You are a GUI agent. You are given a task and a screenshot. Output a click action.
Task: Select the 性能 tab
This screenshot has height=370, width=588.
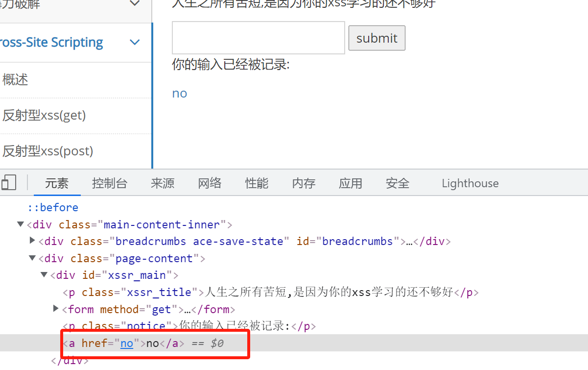(257, 183)
